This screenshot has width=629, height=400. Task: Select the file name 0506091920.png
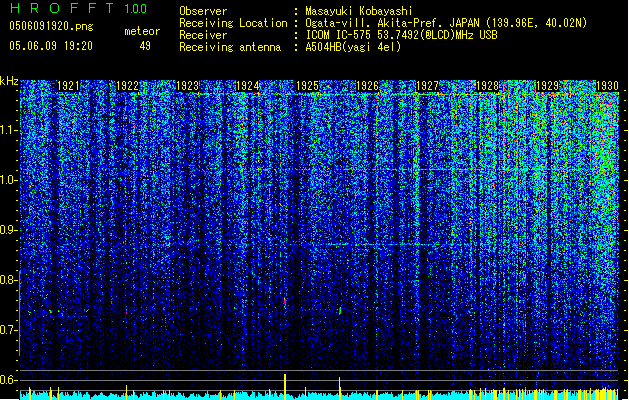click(x=51, y=27)
